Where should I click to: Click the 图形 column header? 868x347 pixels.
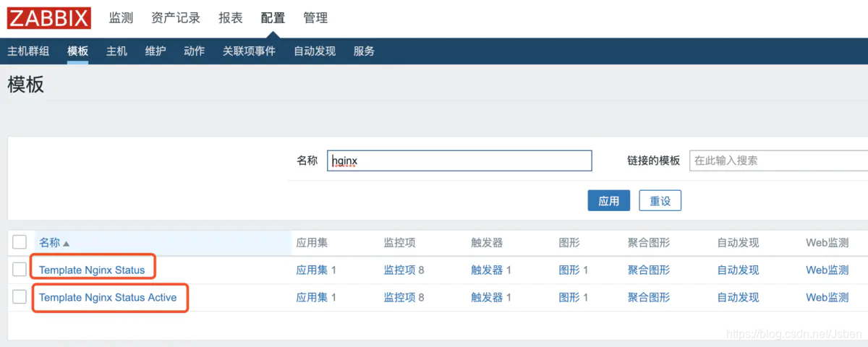pos(569,243)
